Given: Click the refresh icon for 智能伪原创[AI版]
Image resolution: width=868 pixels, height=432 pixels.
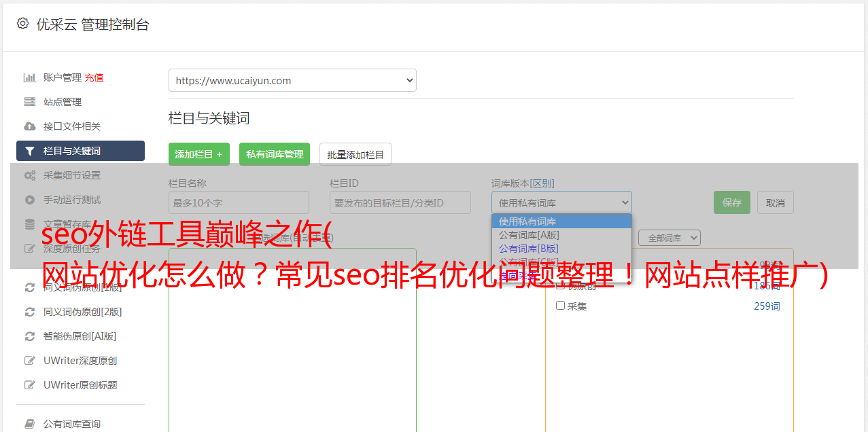Looking at the screenshot, I should 30,336.
